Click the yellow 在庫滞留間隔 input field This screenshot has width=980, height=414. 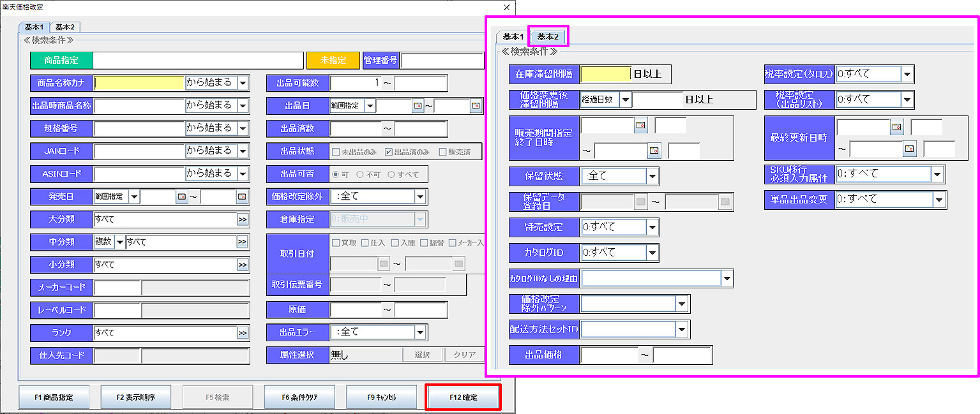pyautogui.click(x=605, y=74)
